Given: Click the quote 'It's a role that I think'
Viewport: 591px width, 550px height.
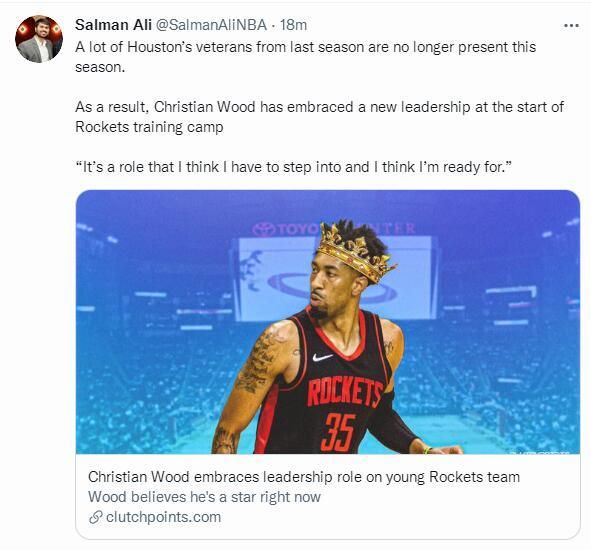Looking at the screenshot, I should [x=294, y=167].
